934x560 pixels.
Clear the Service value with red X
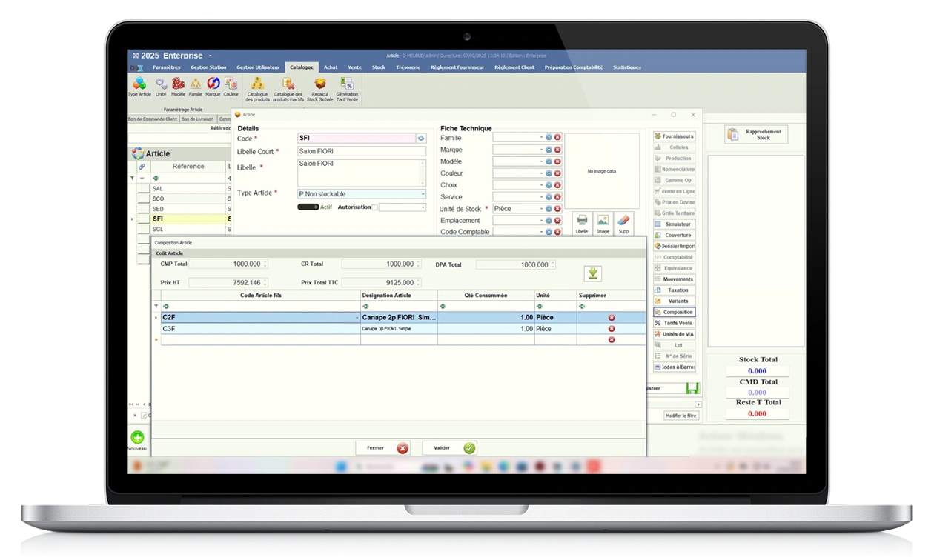[557, 197]
